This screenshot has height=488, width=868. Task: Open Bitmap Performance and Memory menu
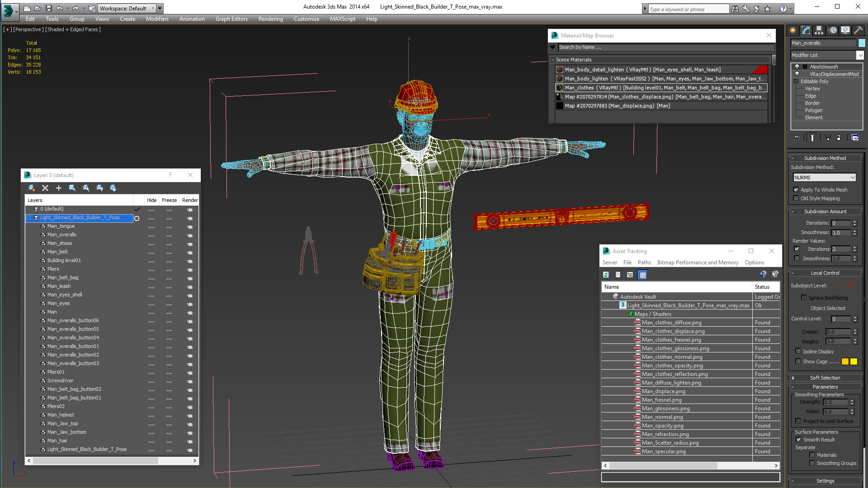click(x=698, y=263)
